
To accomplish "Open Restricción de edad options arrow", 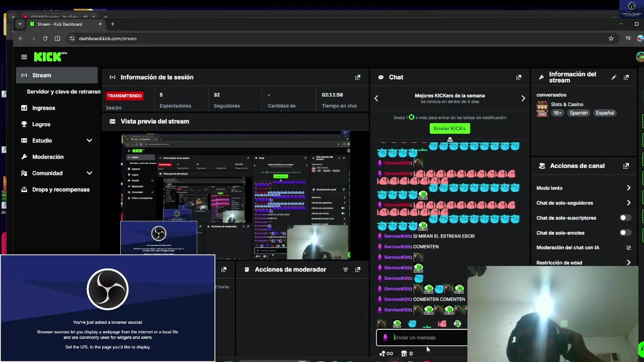I will click(x=628, y=262).
